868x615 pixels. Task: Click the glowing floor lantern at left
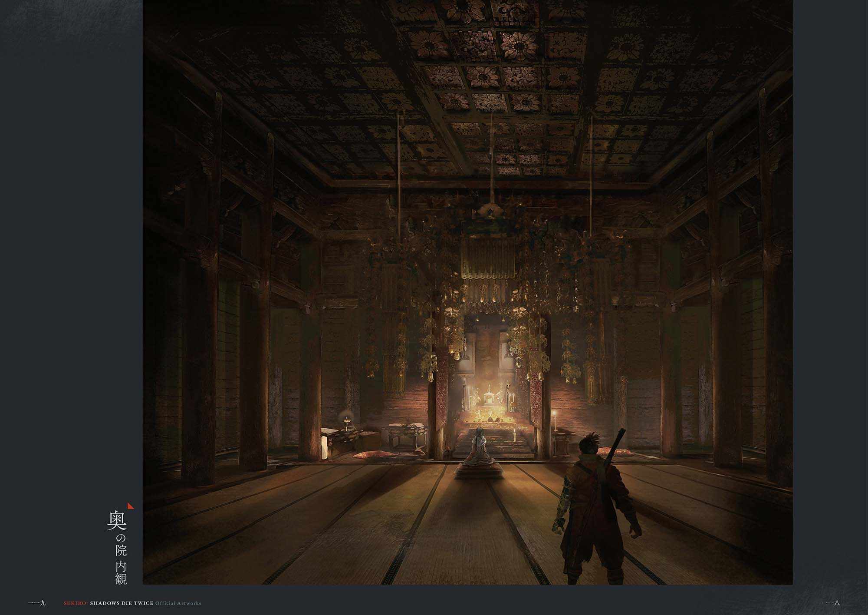point(325,447)
